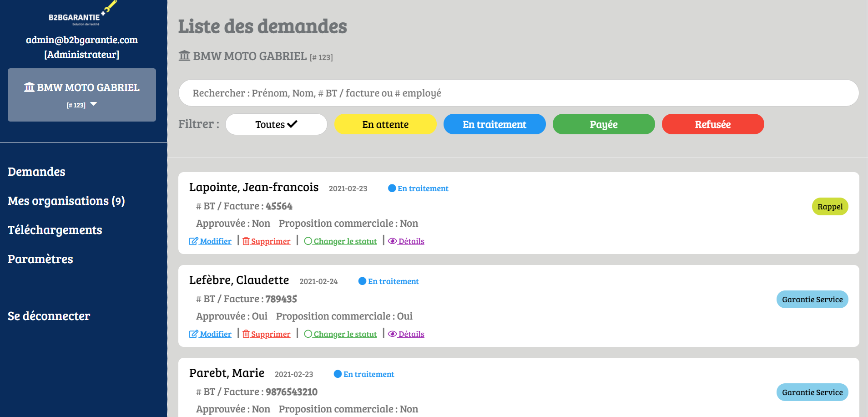Filter requests by En attente
Image resolution: width=868 pixels, height=417 pixels.
pyautogui.click(x=385, y=124)
